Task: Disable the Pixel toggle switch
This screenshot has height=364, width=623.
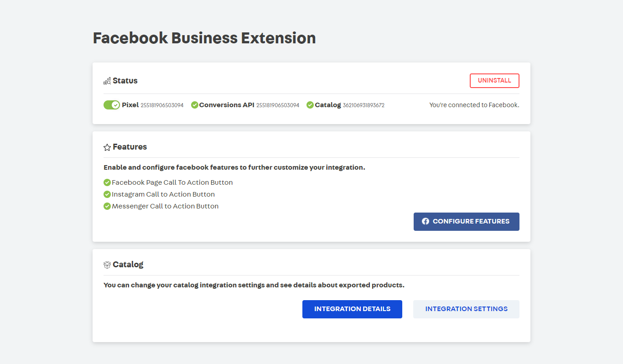Action: point(112,105)
